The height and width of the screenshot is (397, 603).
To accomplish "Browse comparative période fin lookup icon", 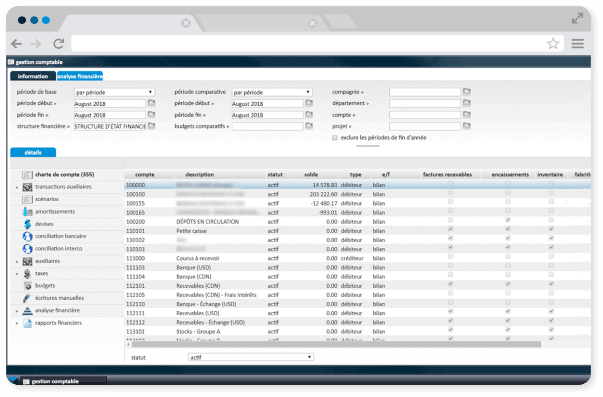I will pyautogui.click(x=309, y=115).
